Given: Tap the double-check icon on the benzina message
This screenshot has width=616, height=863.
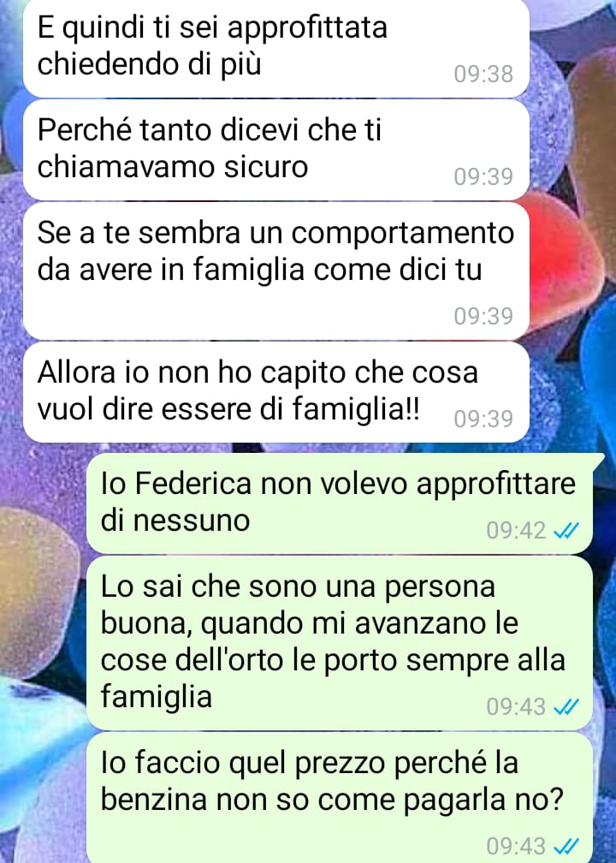Looking at the screenshot, I should pos(566,846).
